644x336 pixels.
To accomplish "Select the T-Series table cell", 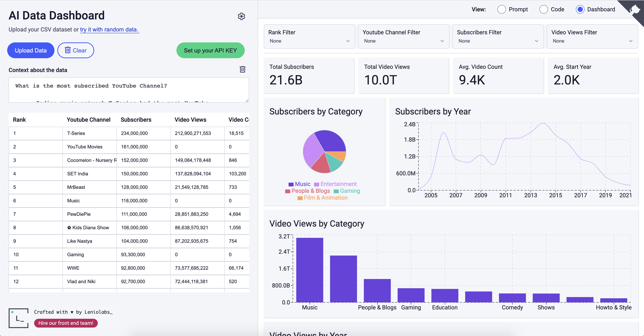I will pos(89,133).
